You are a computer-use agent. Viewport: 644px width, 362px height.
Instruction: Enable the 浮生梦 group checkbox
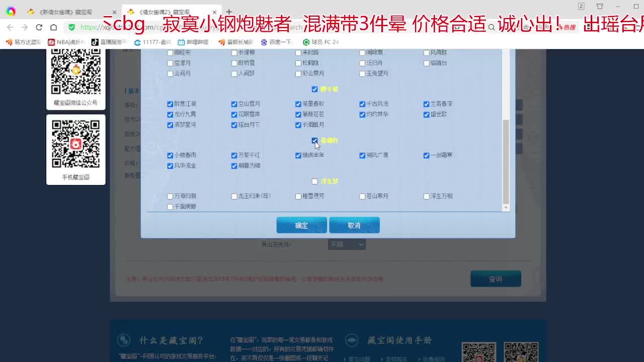coord(314,181)
